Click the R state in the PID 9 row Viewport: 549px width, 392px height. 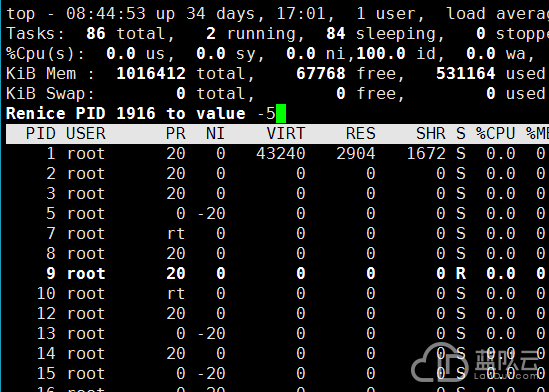coord(461,273)
